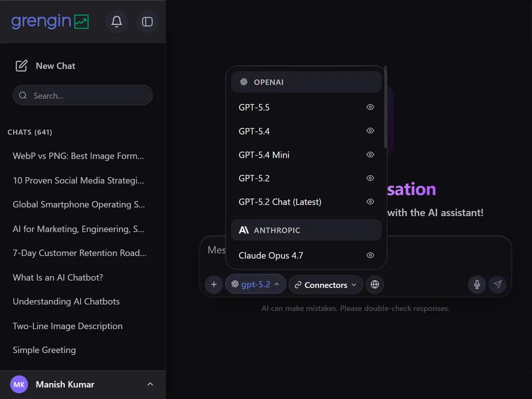The height and width of the screenshot is (399, 532).
Task: Send message with paper plane icon
Action: tap(498, 284)
